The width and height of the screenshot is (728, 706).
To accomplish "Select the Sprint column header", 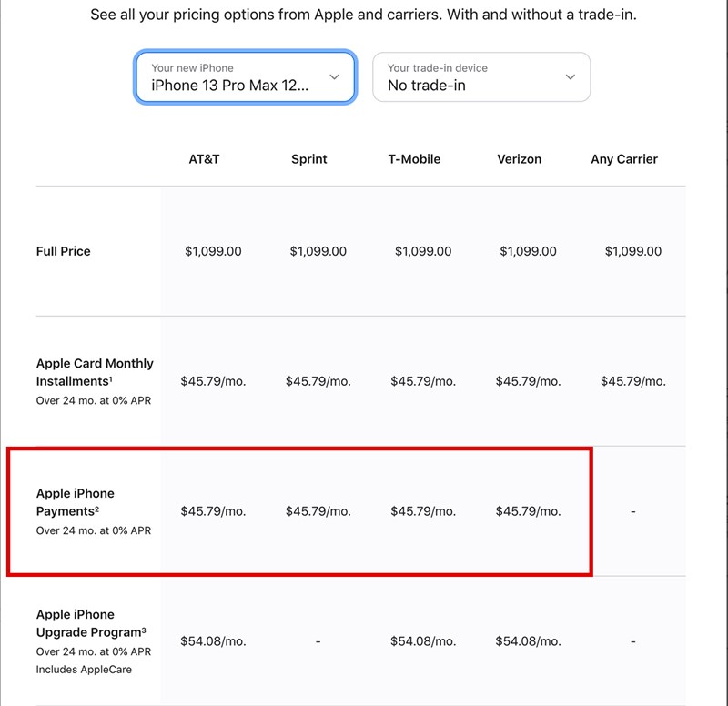I will [309, 159].
